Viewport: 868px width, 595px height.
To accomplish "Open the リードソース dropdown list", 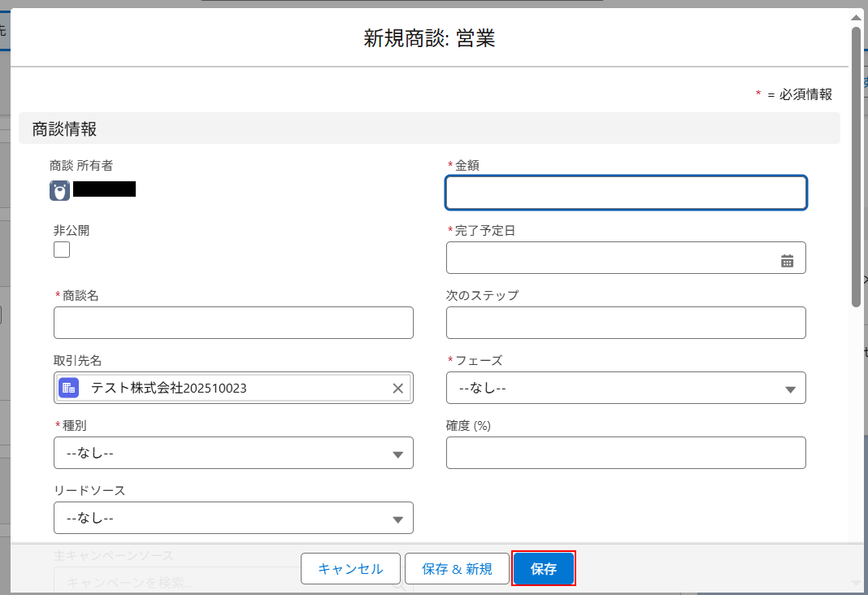I will (x=233, y=519).
